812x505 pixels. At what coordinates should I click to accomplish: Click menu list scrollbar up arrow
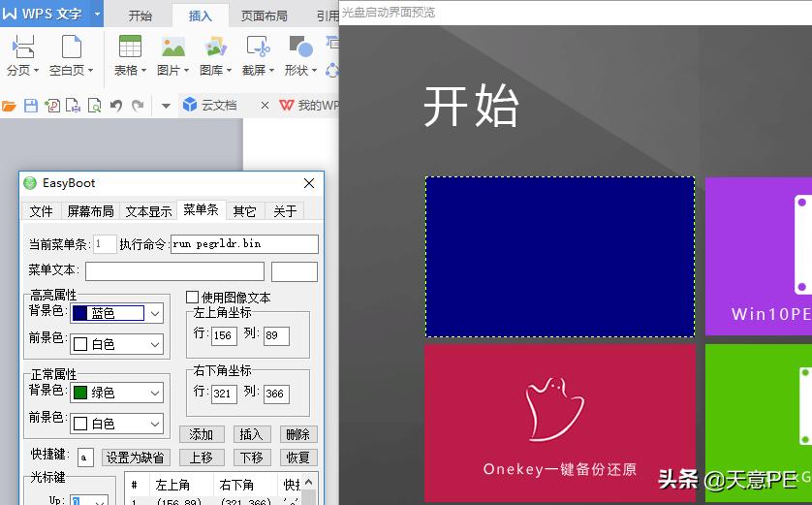309,482
